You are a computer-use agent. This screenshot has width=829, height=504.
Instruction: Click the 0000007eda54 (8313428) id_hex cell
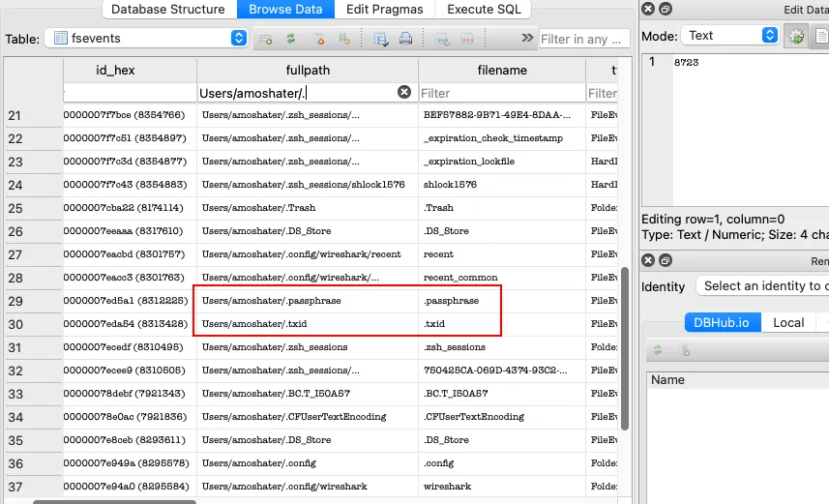tap(130, 324)
